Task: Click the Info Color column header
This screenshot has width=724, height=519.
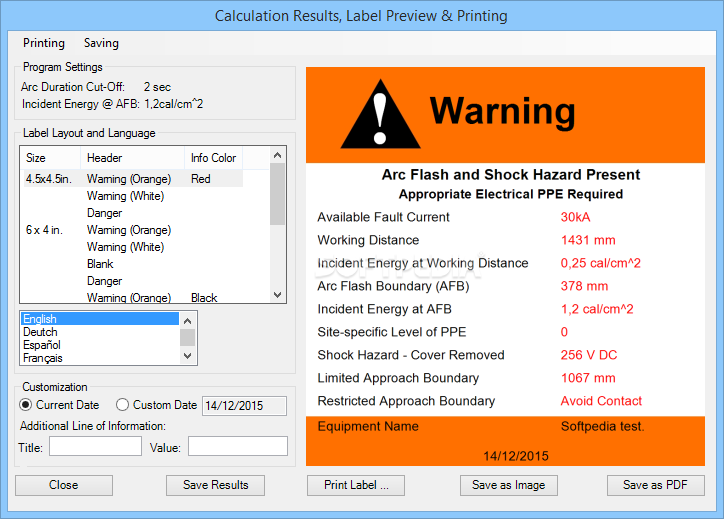Action: coord(214,158)
